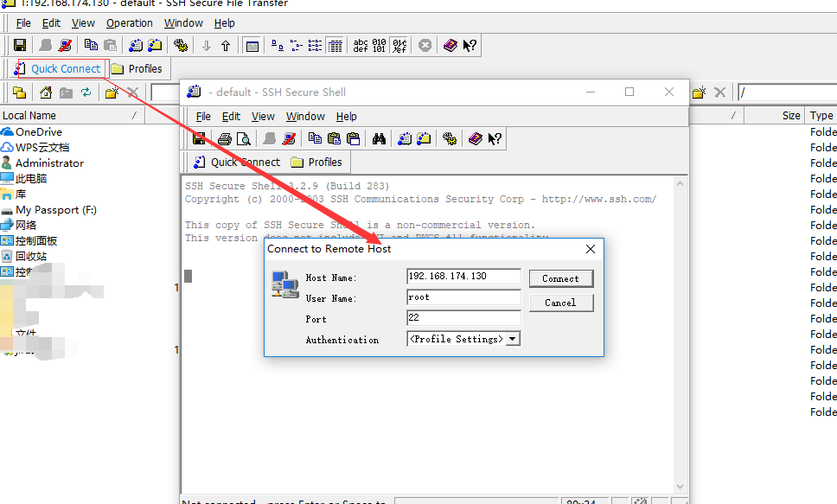837x504 pixels.
Task: Open New File Transfer Window from File Transfer toolbar
Action: click(155, 45)
